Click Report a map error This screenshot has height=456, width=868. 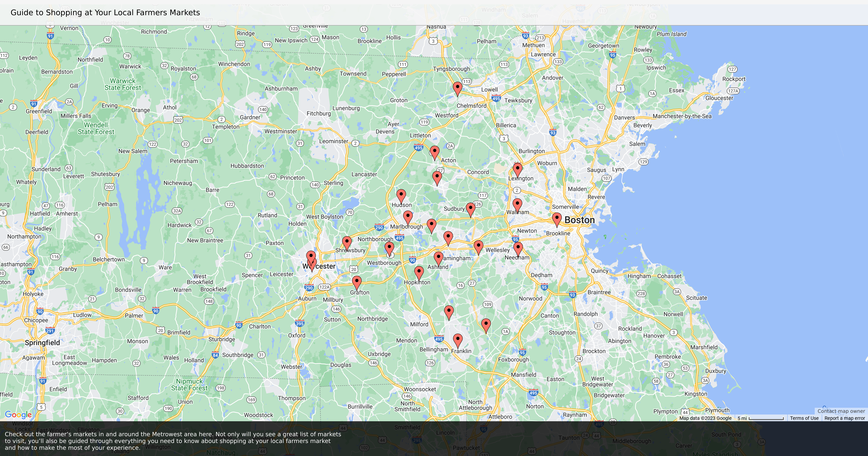pyautogui.click(x=844, y=418)
